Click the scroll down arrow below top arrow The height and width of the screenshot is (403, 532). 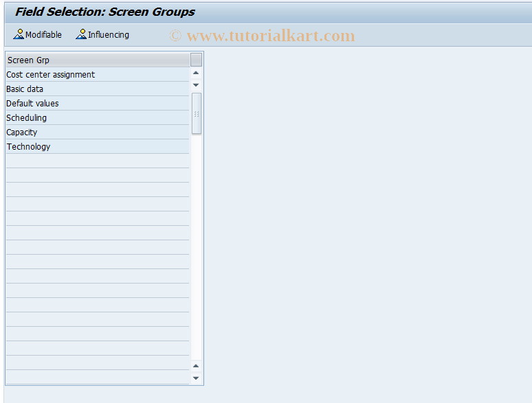coord(196,84)
